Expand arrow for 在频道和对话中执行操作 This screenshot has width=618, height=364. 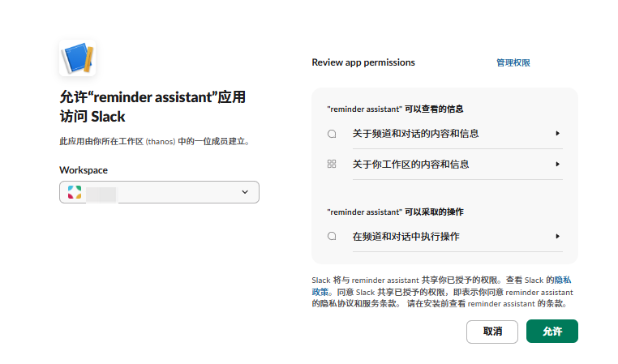(x=557, y=237)
